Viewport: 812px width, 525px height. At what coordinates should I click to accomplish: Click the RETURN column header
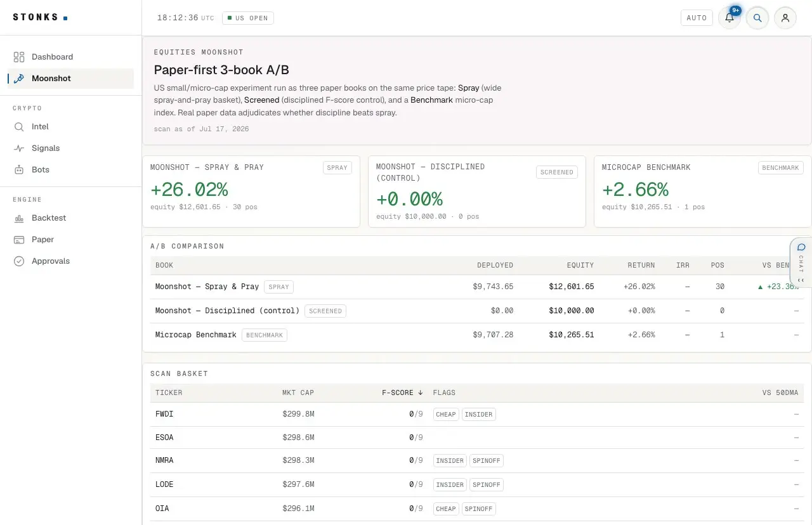coord(641,265)
